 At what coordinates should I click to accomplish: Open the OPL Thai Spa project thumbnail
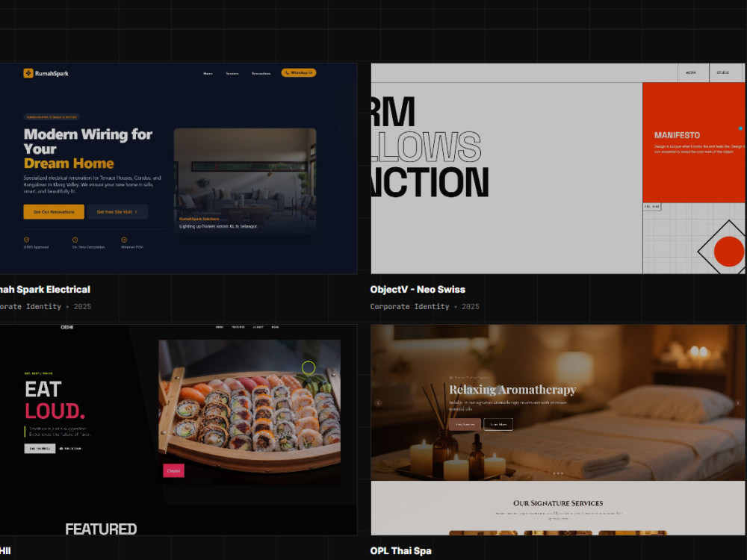[x=558, y=430]
